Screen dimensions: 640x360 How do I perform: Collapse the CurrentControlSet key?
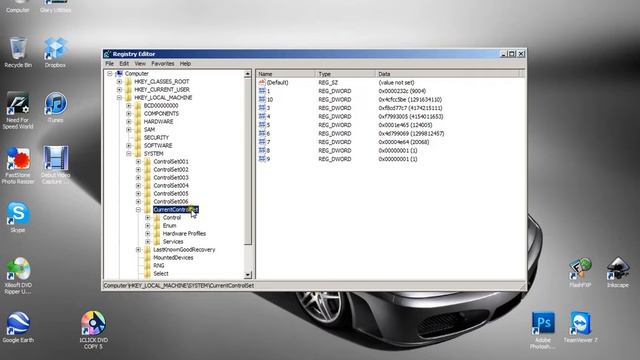point(138,210)
